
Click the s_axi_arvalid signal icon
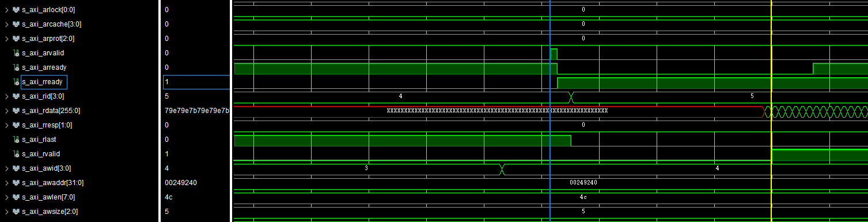[x=16, y=53]
